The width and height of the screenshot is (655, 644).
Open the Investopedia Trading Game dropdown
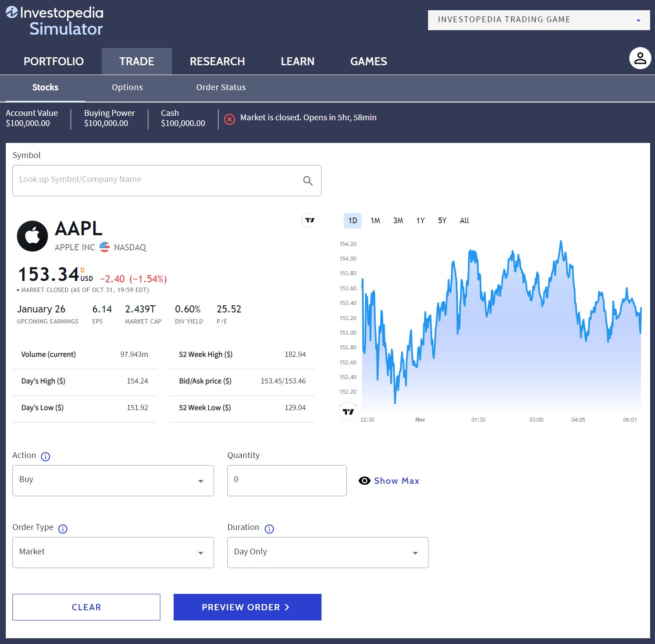[x=539, y=20]
